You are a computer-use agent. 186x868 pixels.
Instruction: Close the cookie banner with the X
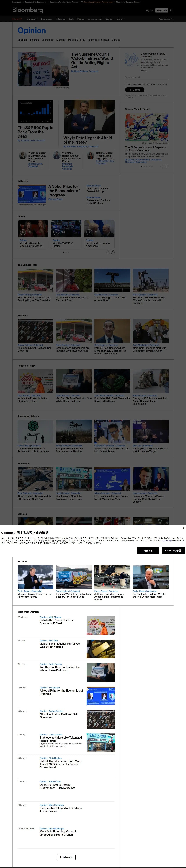(184, 528)
